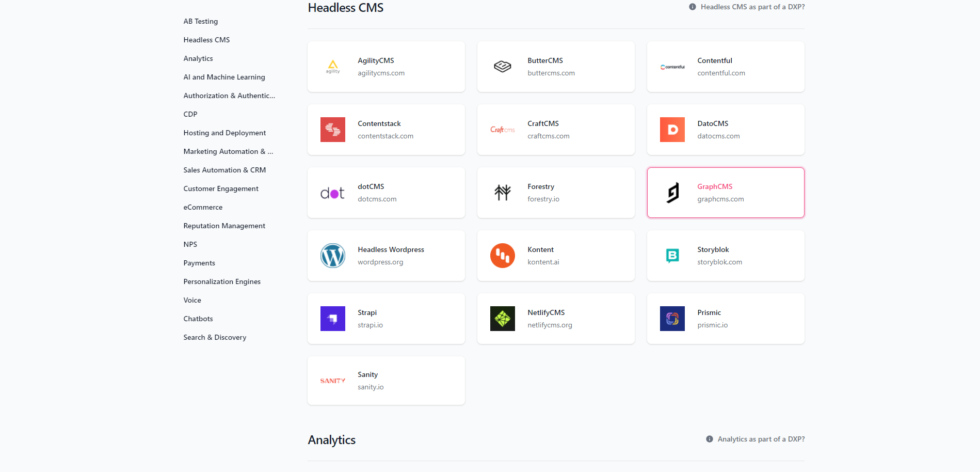Viewport: 980px width, 472px height.
Task: Jump to Hosting and Deployment
Action: tap(224, 133)
